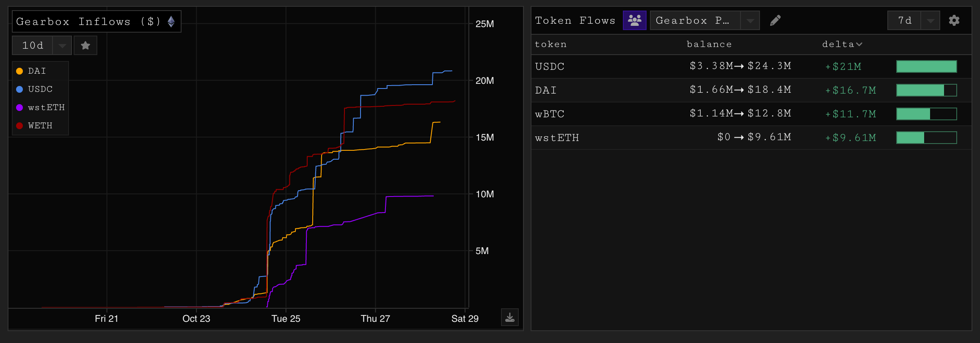Click the Thu 27 x-axis label
The image size is (980, 343).
(375, 319)
